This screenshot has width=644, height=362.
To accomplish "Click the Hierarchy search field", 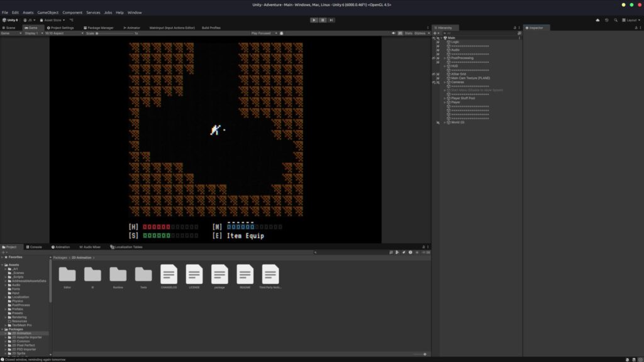I will tap(479, 33).
